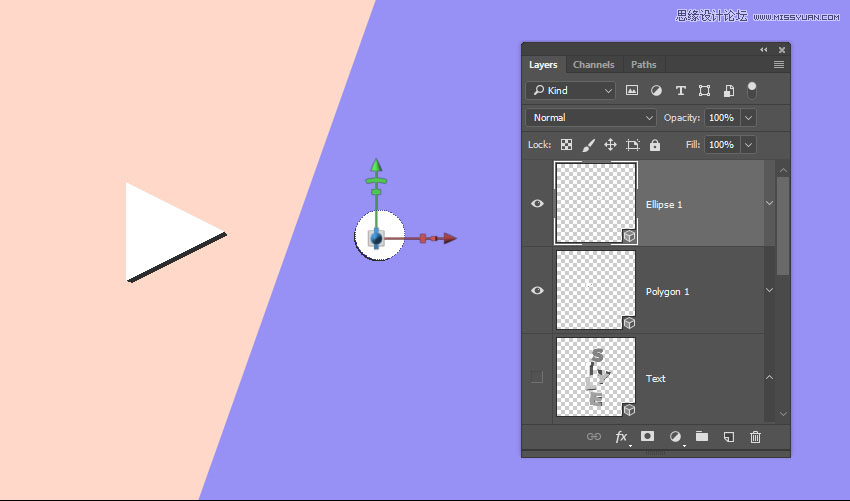Toggle layer filtering on/off switch
Screen dimensions: 850x501
pos(752,90)
